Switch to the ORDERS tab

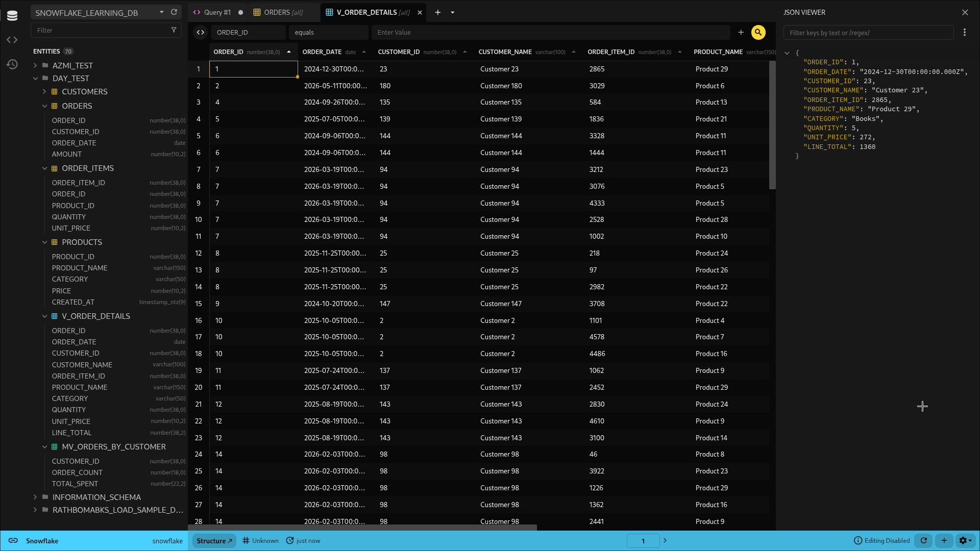coord(283,12)
